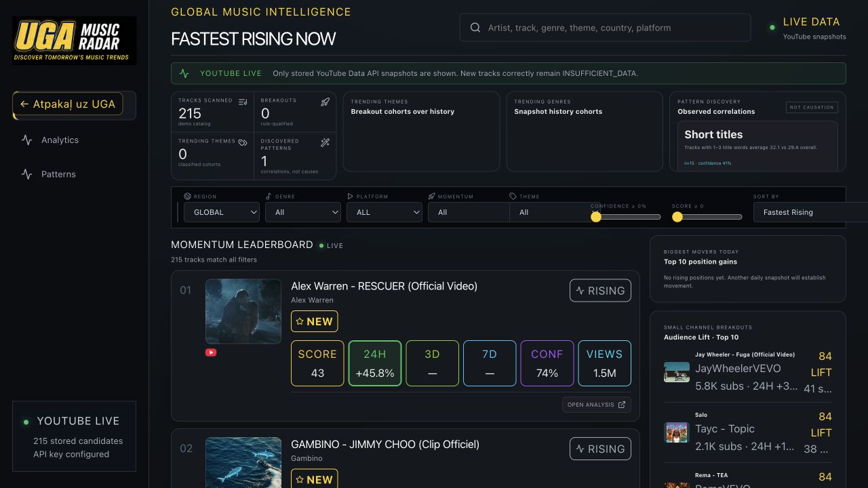Click the search magnifier icon
868x488 pixels.
tap(475, 28)
